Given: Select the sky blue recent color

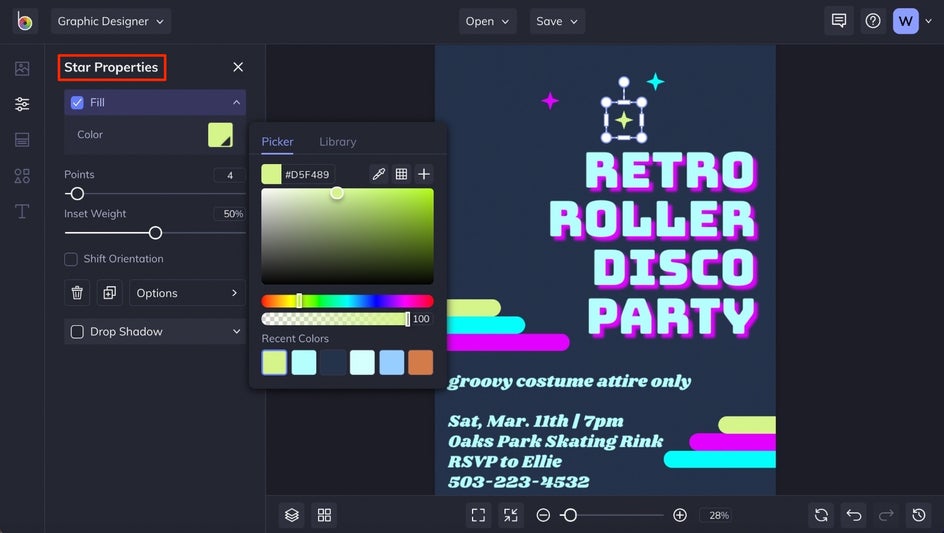Looking at the screenshot, I should (391, 363).
